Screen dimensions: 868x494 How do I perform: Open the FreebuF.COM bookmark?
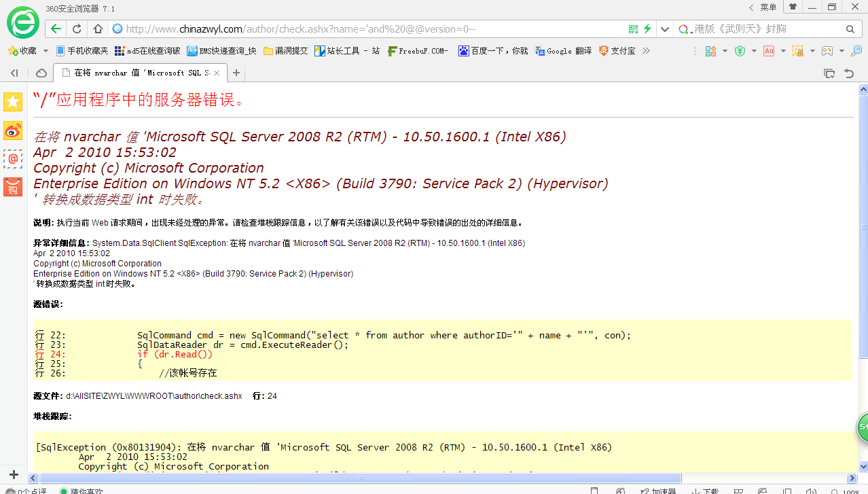pos(418,51)
